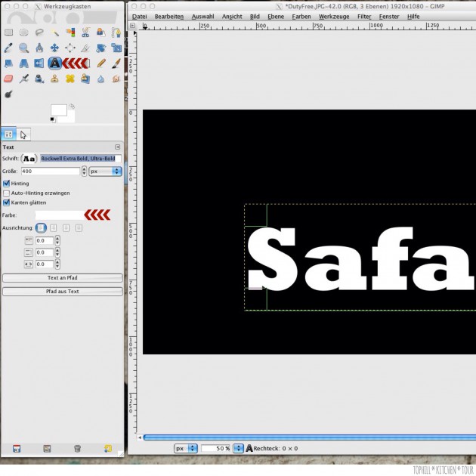Select the Alignment tool

[x=70, y=48]
